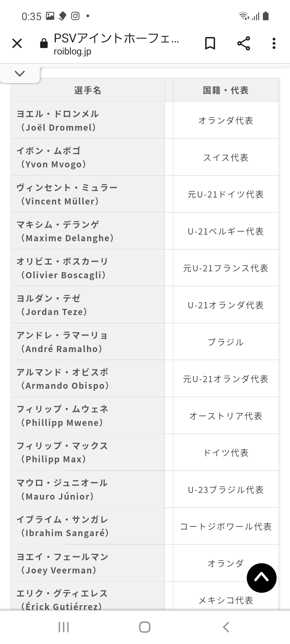Tap the bookmark icon
Viewport: 290px width, 644px height.
pos(210,43)
